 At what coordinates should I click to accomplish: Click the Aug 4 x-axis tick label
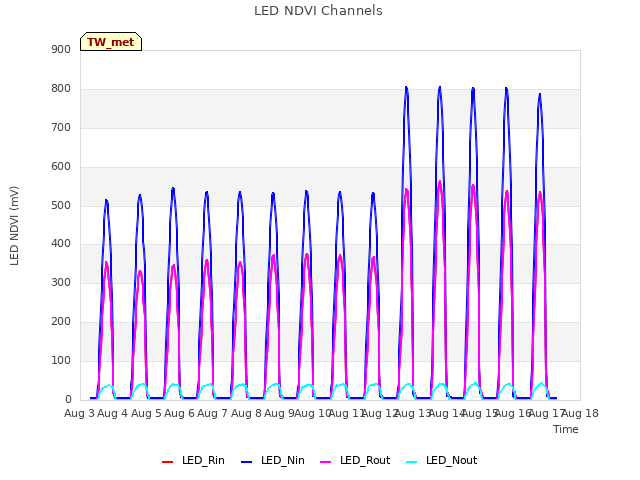point(113,413)
